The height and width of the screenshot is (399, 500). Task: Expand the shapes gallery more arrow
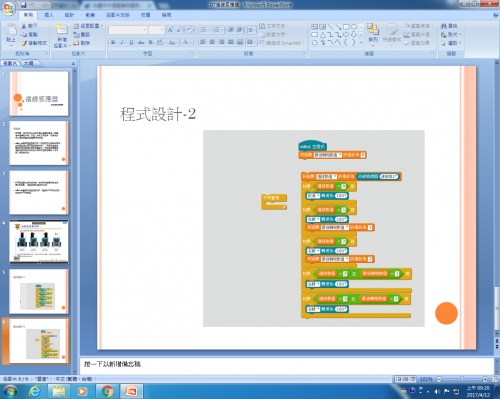pyautogui.click(x=361, y=43)
